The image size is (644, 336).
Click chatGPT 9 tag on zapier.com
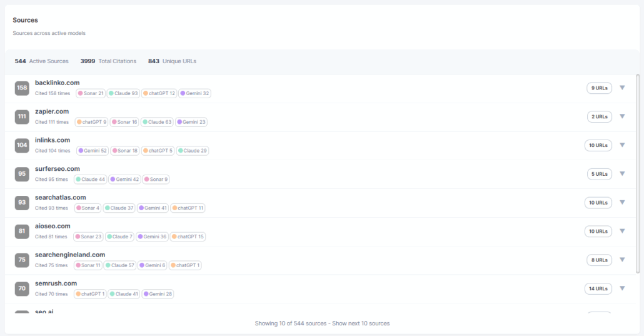pos(91,122)
